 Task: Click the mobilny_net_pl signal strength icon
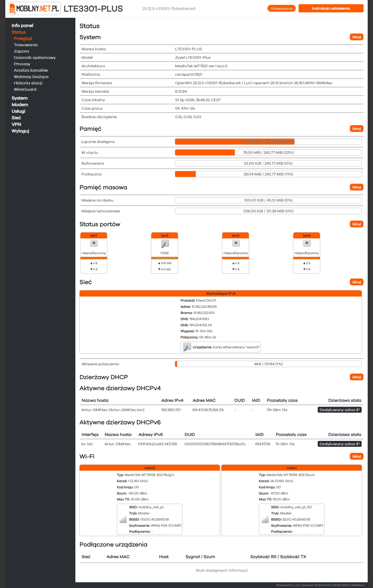[x=123, y=519]
